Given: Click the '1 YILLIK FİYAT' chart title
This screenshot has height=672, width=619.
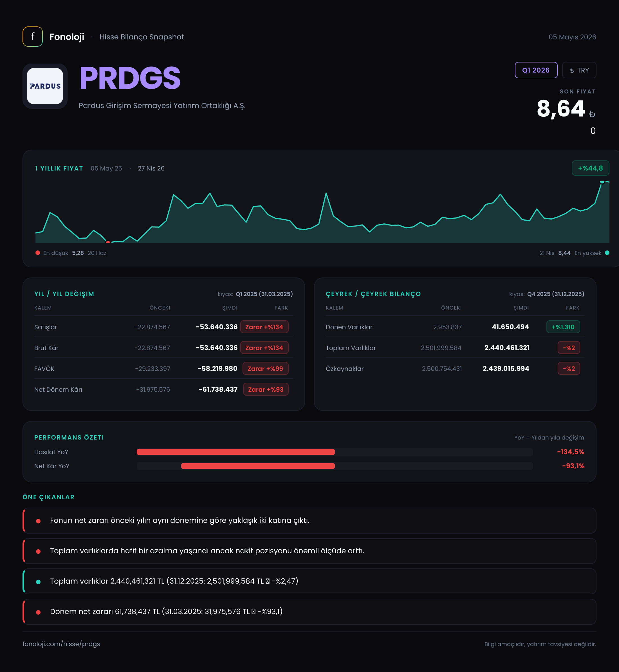Looking at the screenshot, I should 59,169.
